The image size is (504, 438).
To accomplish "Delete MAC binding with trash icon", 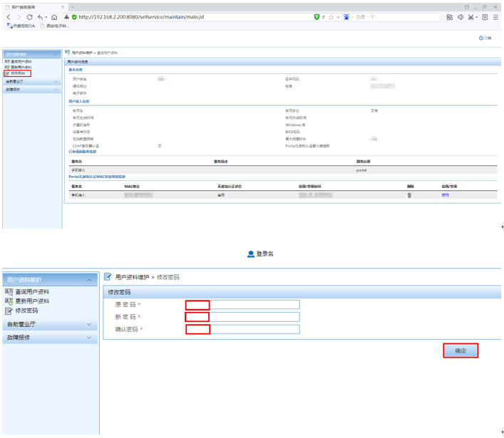I will point(409,194).
